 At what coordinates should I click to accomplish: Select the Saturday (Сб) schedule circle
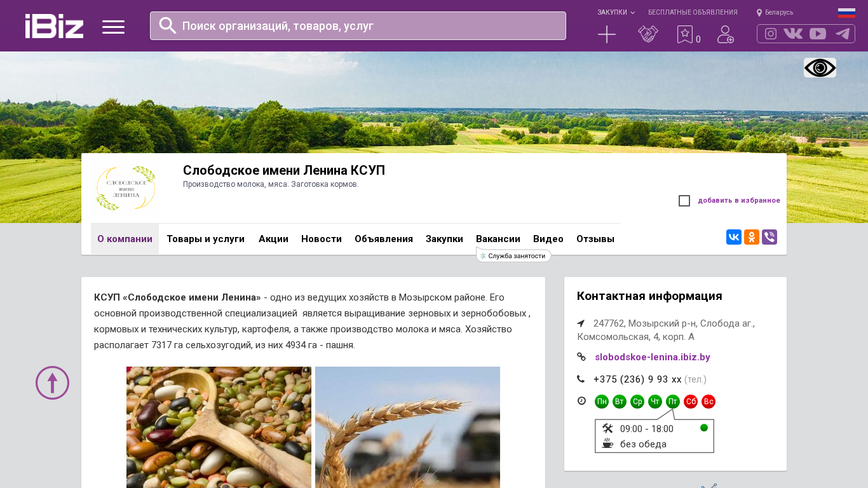pos(691,402)
